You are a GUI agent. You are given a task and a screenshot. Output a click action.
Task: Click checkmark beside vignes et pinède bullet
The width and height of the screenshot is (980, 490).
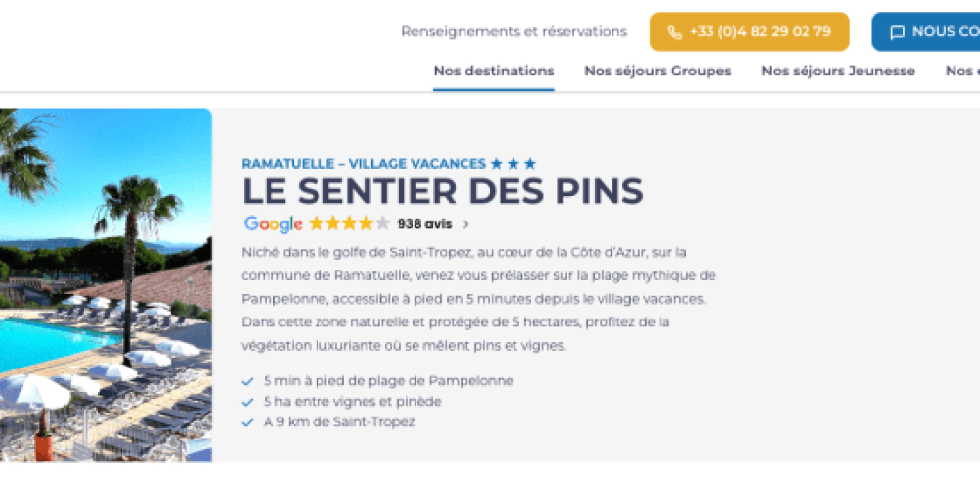point(247,402)
